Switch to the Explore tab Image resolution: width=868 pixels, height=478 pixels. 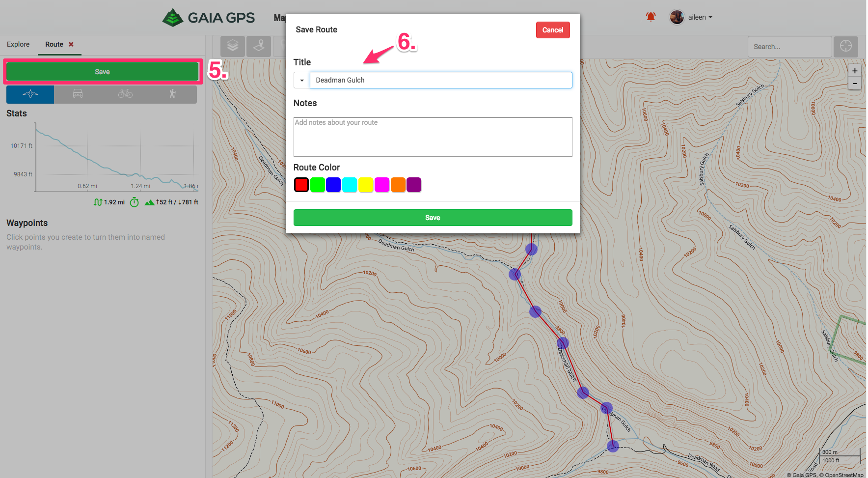(x=18, y=44)
